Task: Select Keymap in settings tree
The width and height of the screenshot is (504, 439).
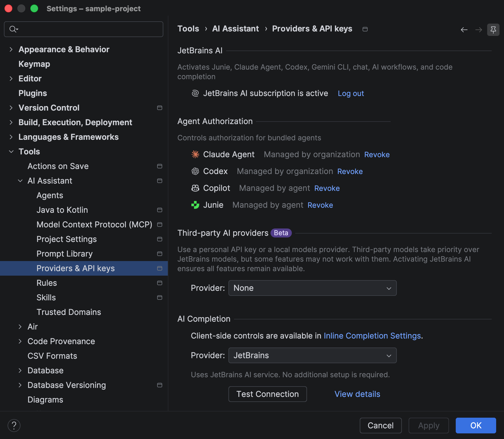Action: pos(34,64)
